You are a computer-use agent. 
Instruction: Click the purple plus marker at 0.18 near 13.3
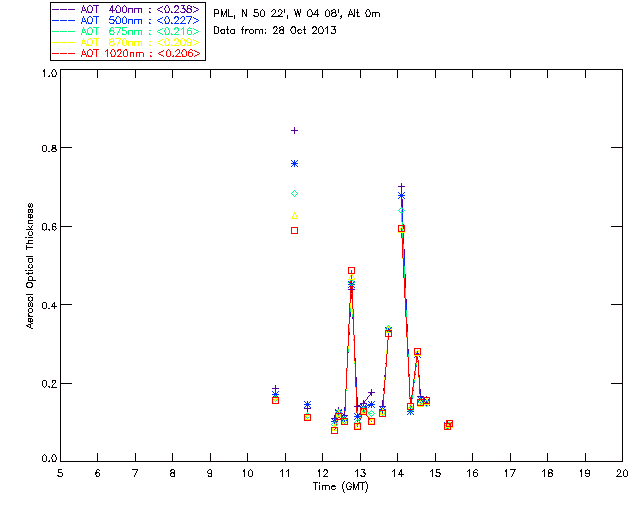[371, 393]
